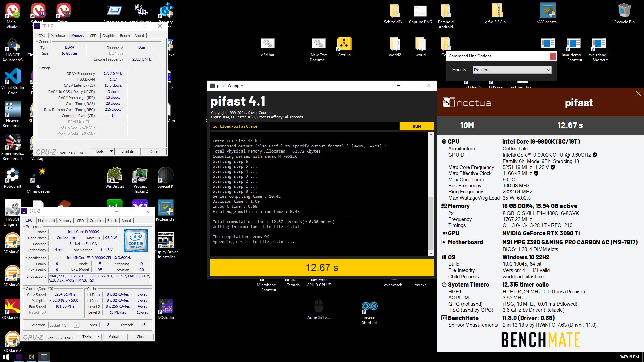Click the yellow RUN button in pifast
This screenshot has width=644, height=362.
417,126
